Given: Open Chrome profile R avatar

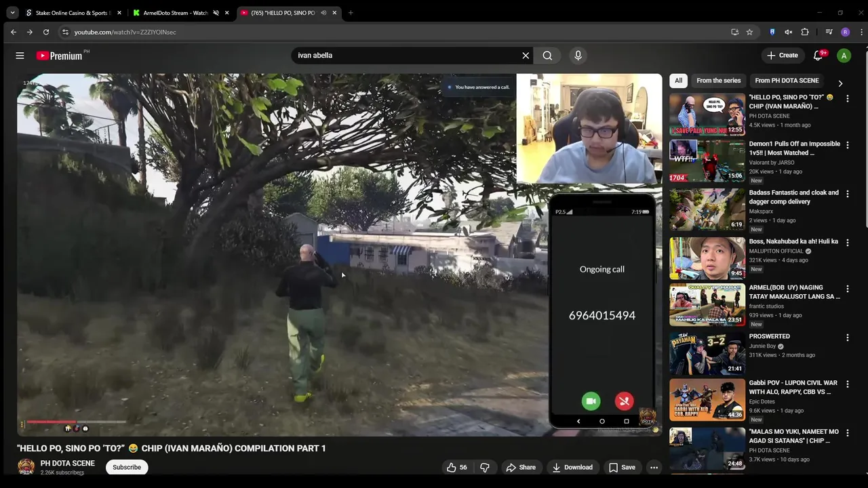Looking at the screenshot, I should click(x=845, y=32).
